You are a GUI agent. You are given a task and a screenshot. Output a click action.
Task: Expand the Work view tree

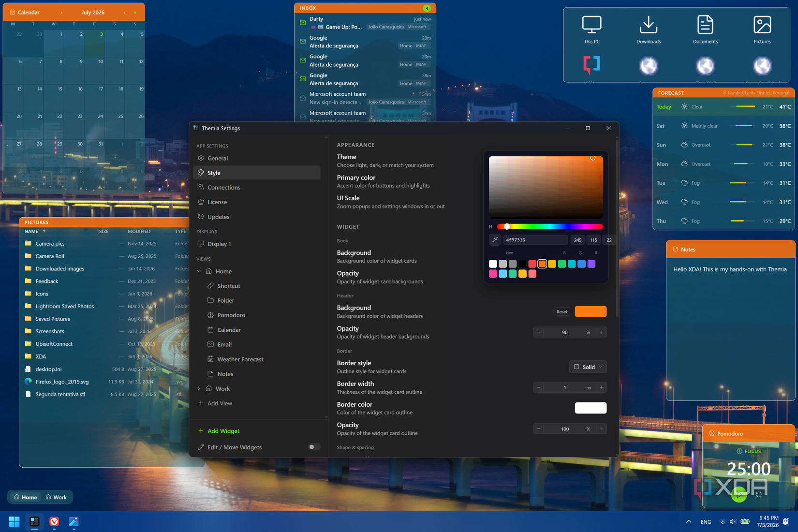[x=199, y=388]
